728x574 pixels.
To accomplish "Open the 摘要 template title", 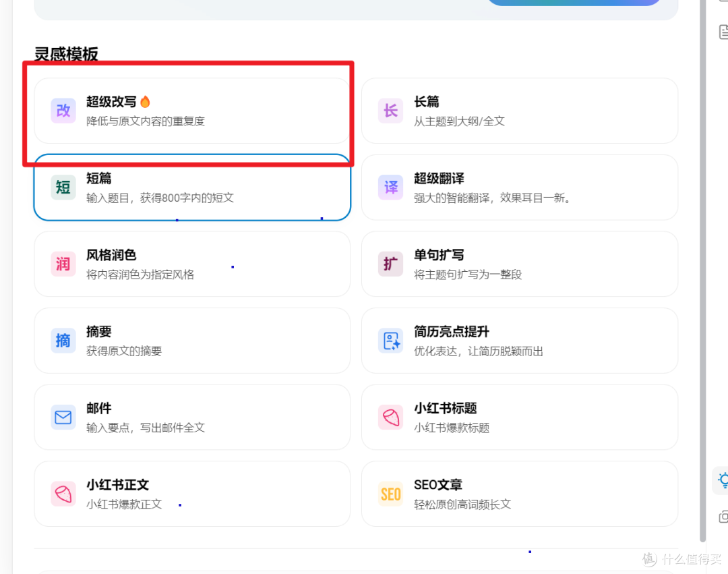I will pyautogui.click(x=99, y=332).
